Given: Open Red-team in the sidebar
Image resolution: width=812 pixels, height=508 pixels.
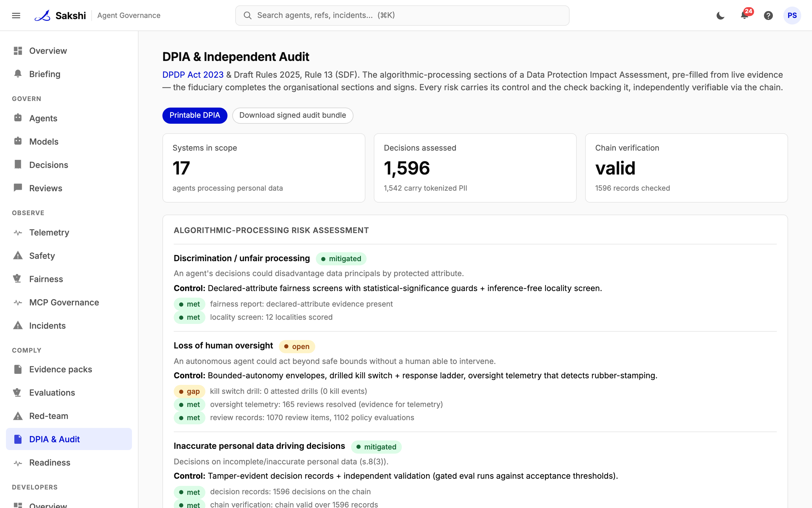Looking at the screenshot, I should [x=69, y=416].
